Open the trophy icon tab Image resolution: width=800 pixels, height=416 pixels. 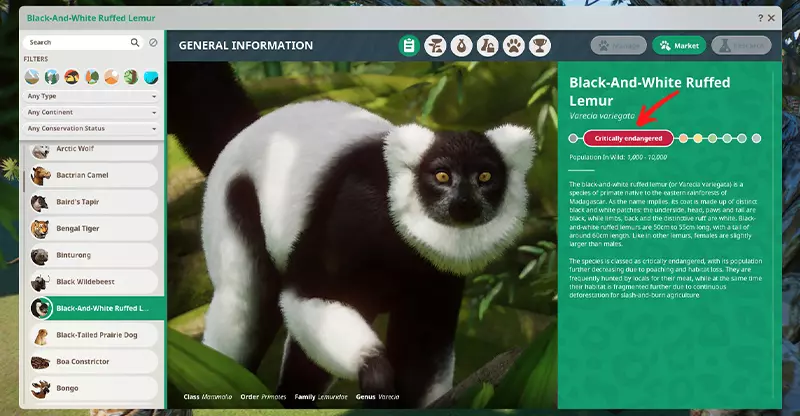pos(539,46)
